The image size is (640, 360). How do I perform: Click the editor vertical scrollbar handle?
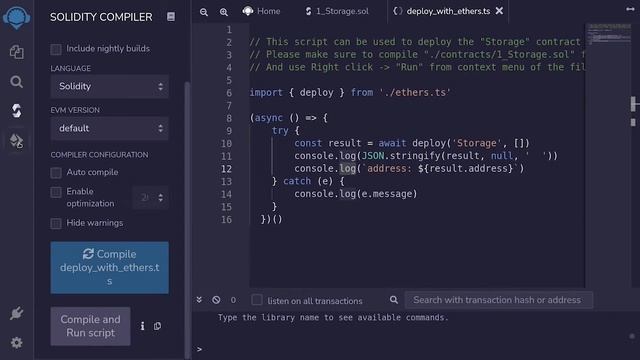(x=633, y=104)
